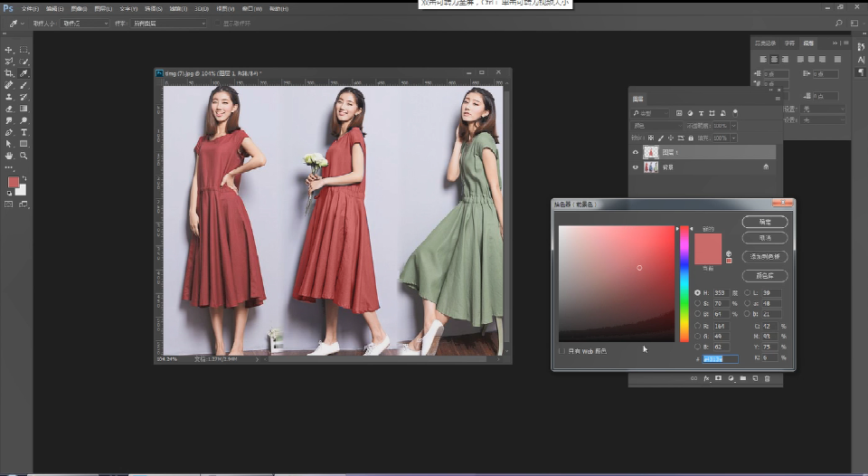Click the vertical rainbow hue slider

684,283
